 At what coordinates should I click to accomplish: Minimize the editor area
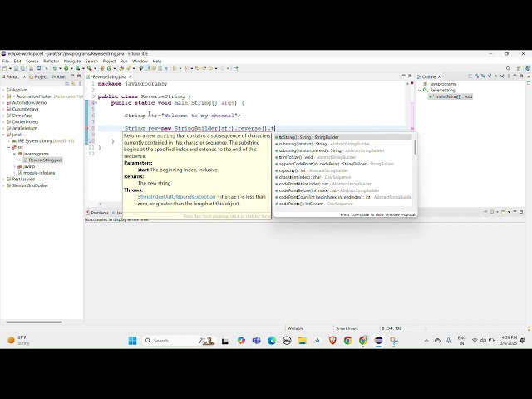click(404, 76)
